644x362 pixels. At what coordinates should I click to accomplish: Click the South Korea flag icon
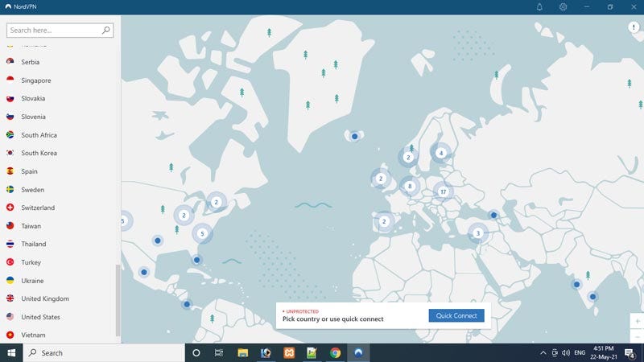(10, 153)
